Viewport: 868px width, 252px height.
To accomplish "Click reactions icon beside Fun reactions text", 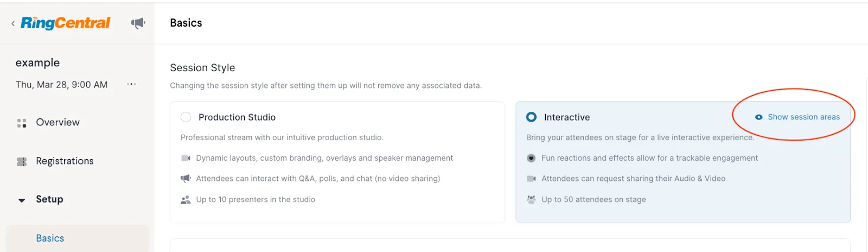I will click(531, 158).
